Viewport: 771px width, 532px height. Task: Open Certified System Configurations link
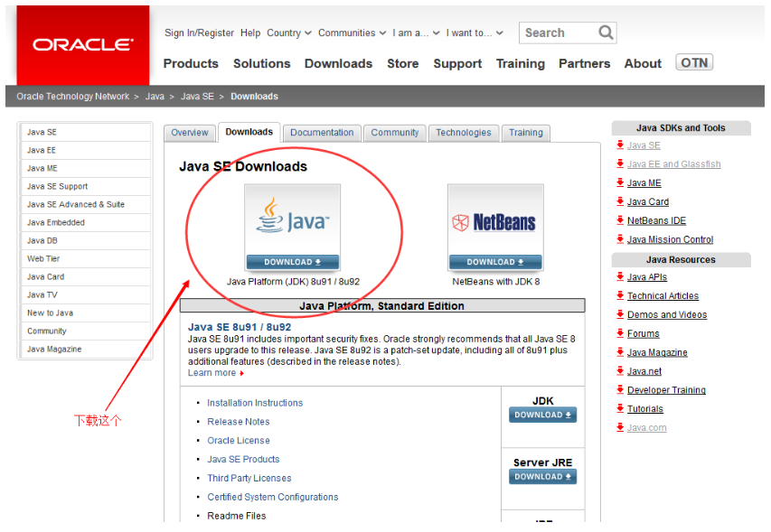(273, 497)
